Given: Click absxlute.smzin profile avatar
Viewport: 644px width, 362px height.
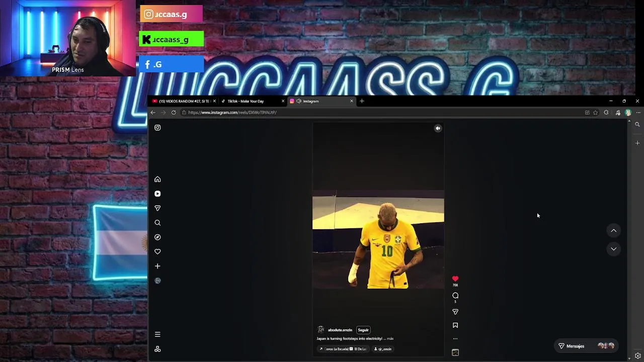Looking at the screenshot, I should point(320,330).
